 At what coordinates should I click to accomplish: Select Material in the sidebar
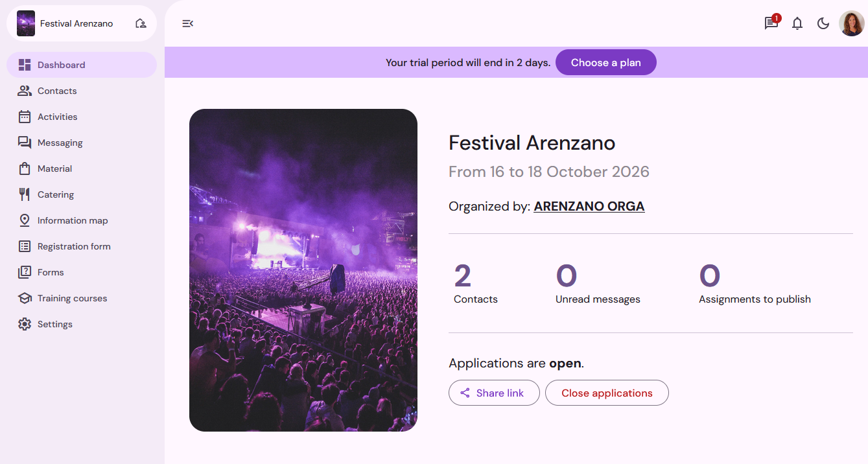tap(54, 168)
